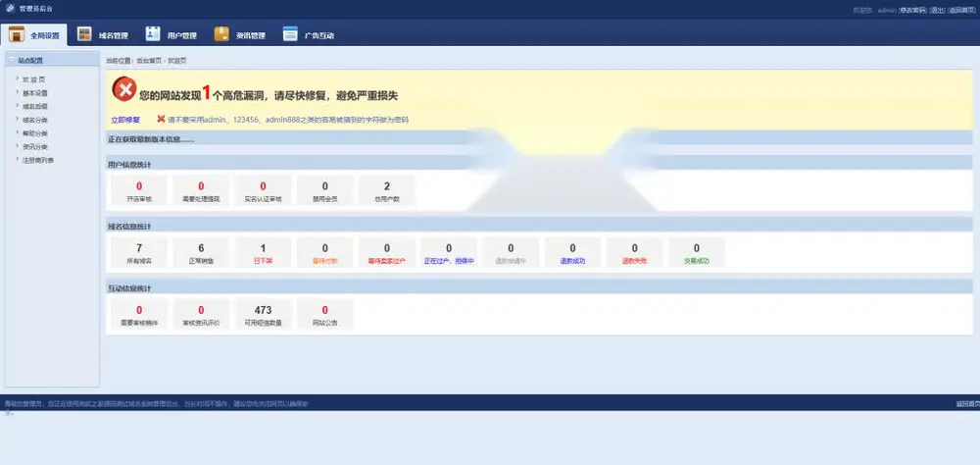Click the 域名信息统计 section header
The width and height of the screenshot is (980, 465).
coord(539,226)
